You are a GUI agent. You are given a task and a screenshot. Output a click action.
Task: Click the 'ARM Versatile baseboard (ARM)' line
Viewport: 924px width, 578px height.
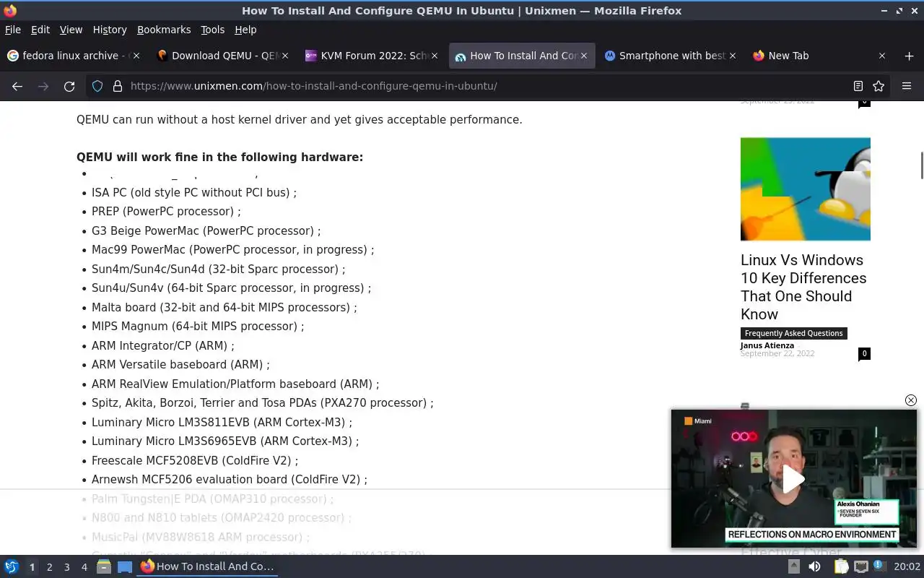coord(180,365)
